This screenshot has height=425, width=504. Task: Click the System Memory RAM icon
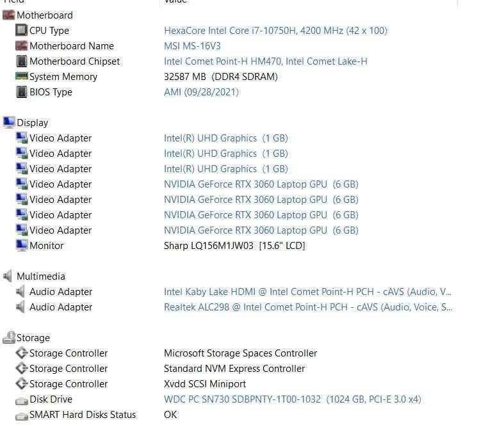(x=21, y=76)
